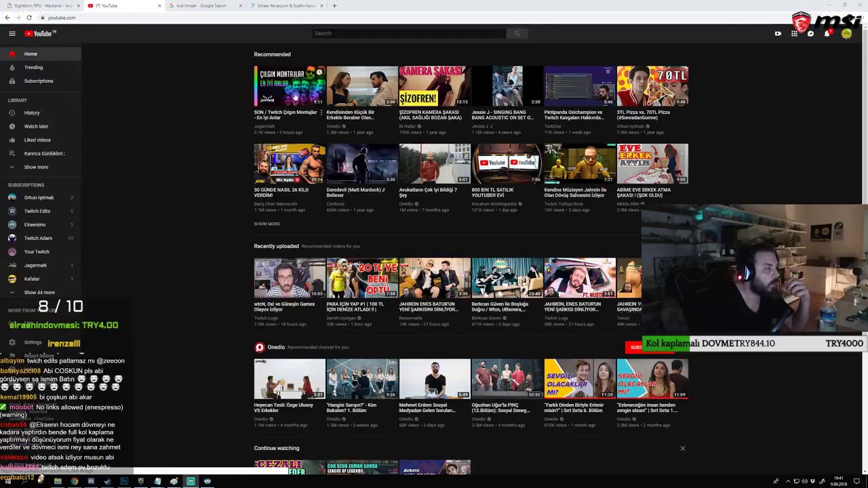Open Photoshop from the taskbar
The height and width of the screenshot is (488, 868).
(124, 481)
